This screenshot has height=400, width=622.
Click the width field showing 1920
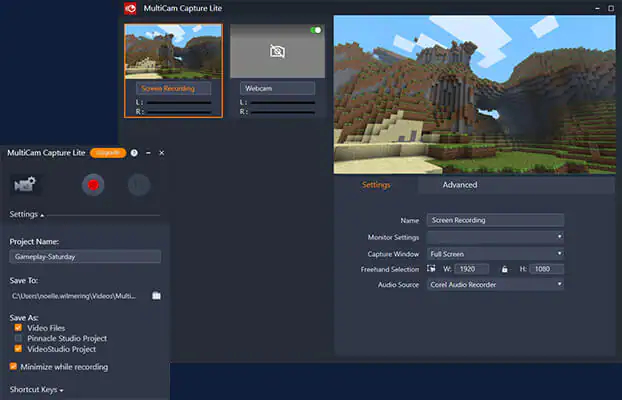[x=472, y=269]
